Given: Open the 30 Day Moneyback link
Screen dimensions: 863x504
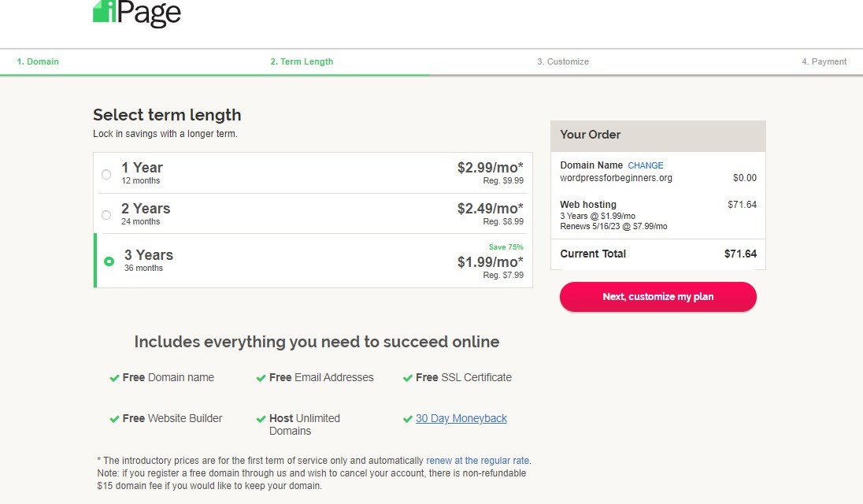Looking at the screenshot, I should (x=461, y=418).
